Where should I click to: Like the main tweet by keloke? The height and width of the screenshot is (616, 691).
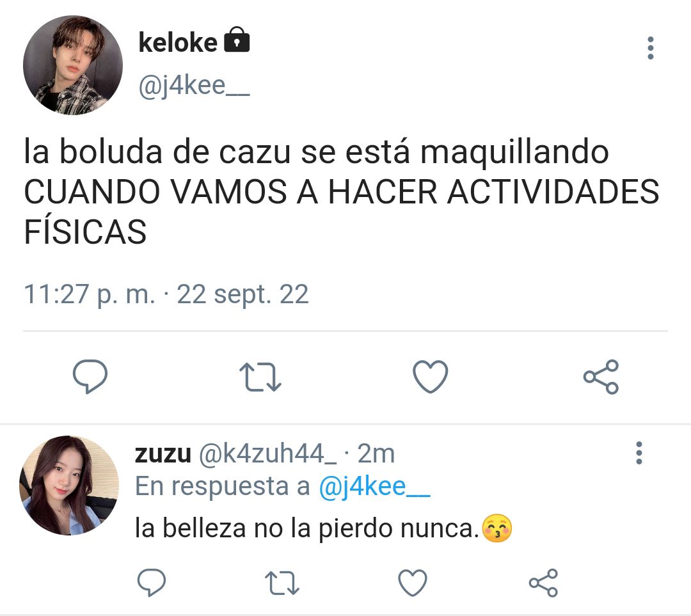pos(430,377)
